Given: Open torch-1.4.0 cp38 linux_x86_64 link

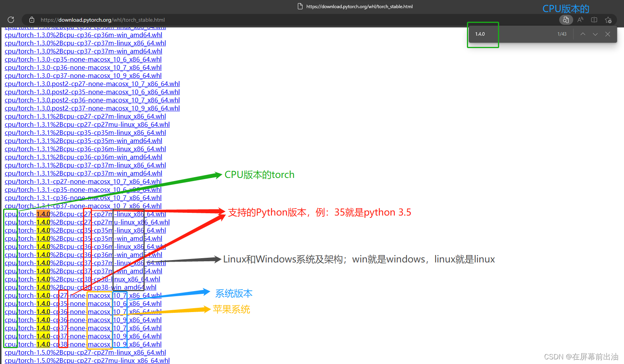Looking at the screenshot, I should coord(82,279).
